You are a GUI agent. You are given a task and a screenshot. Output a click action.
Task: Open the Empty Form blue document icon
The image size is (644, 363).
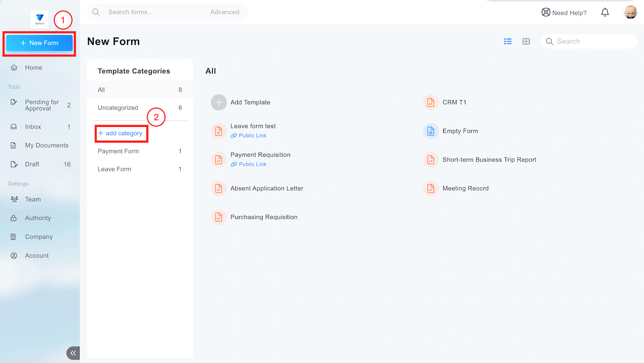coord(430,131)
